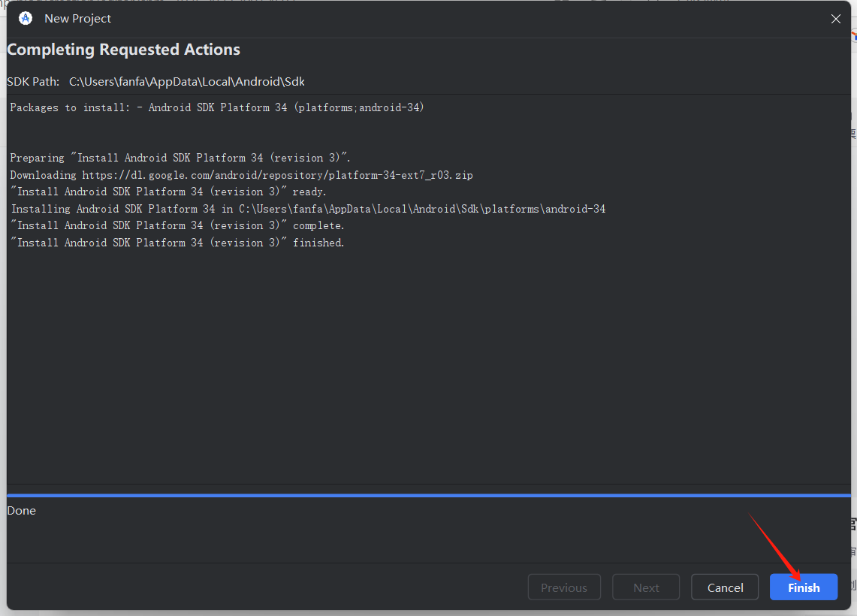Click the New Project window title
Viewport: 857px width, 616px height.
[77, 19]
